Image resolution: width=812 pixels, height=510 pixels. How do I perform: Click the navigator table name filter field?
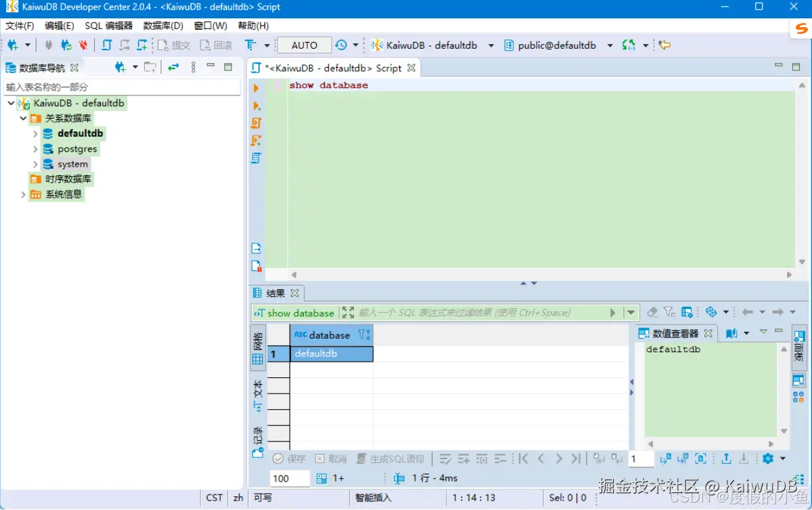(122, 87)
